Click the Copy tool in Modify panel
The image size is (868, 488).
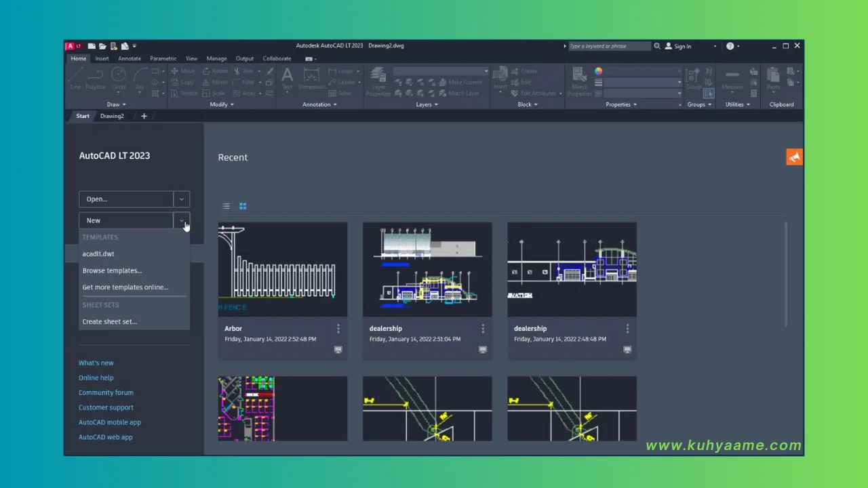[x=182, y=82]
